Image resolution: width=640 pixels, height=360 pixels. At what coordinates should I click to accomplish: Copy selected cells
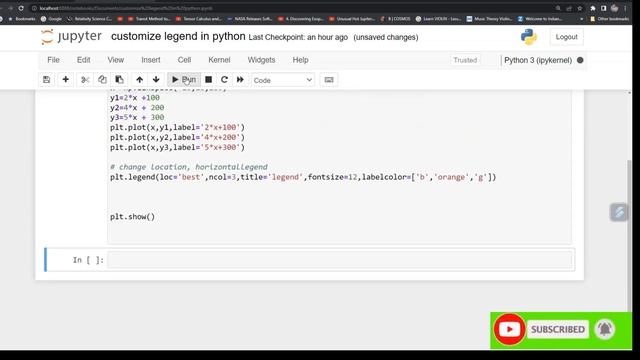pos(102,80)
